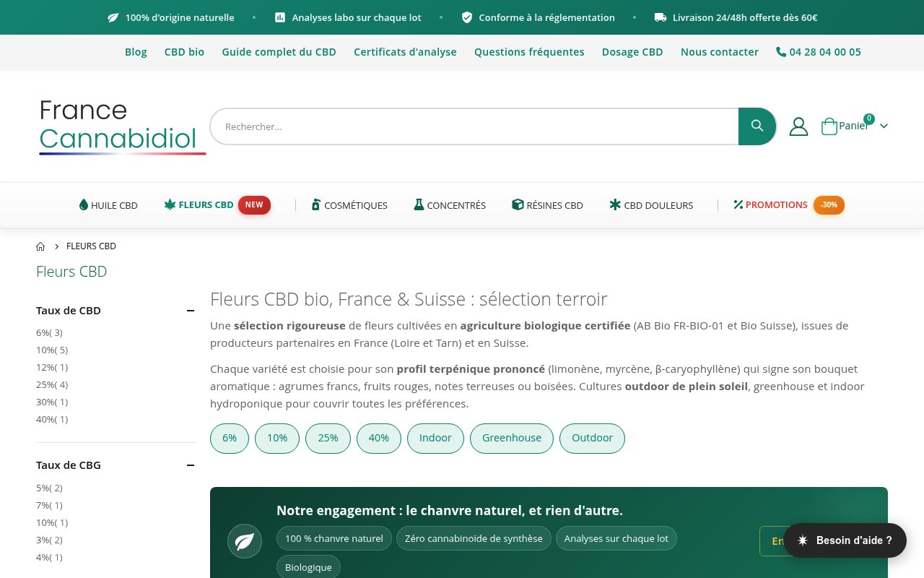Filter CBD rate by 6%( 3)
The image size is (924, 578).
(x=49, y=333)
